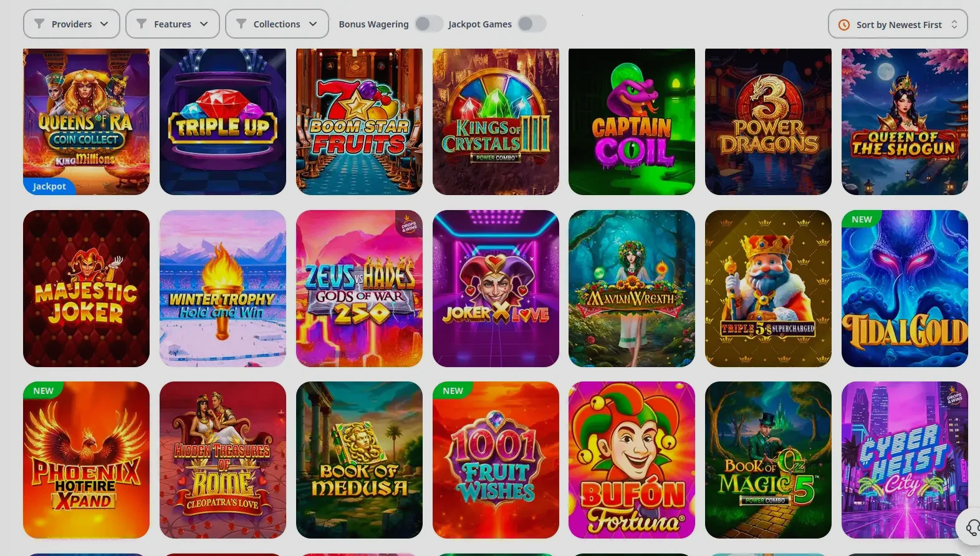Open Queens of Ra Coin Collect game
The width and height of the screenshot is (980, 556).
click(86, 122)
